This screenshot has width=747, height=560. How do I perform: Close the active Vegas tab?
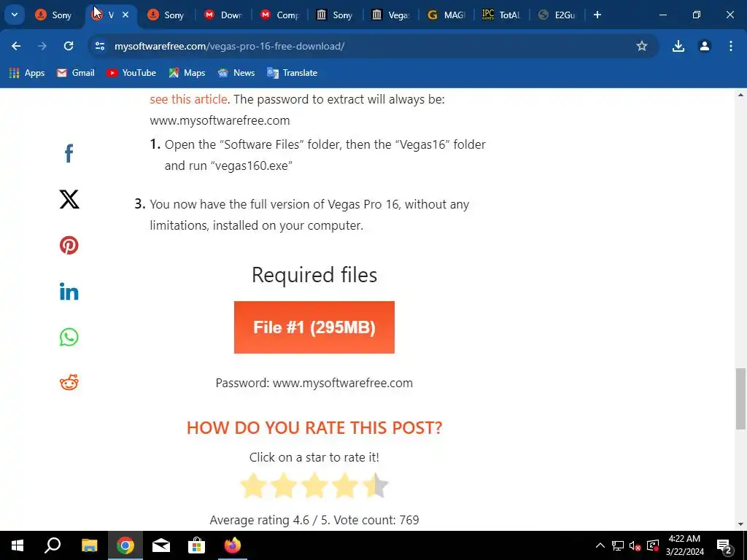(125, 15)
